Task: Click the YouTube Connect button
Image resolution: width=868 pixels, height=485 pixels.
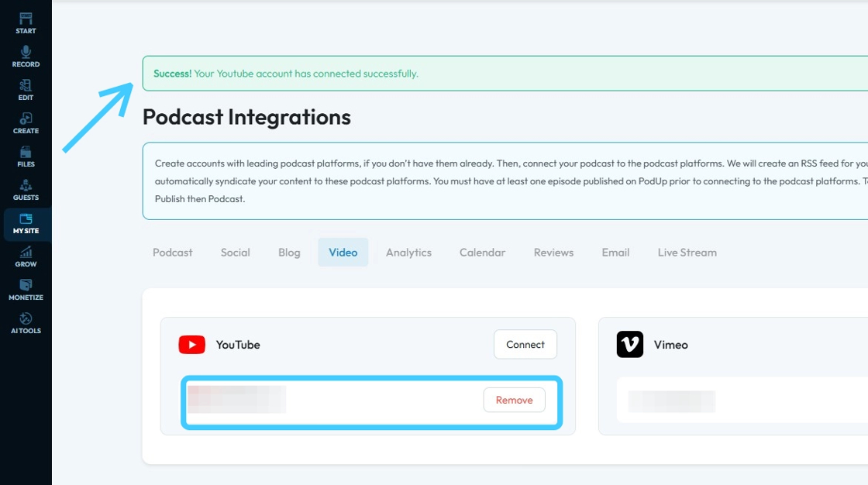Action: [525, 345]
